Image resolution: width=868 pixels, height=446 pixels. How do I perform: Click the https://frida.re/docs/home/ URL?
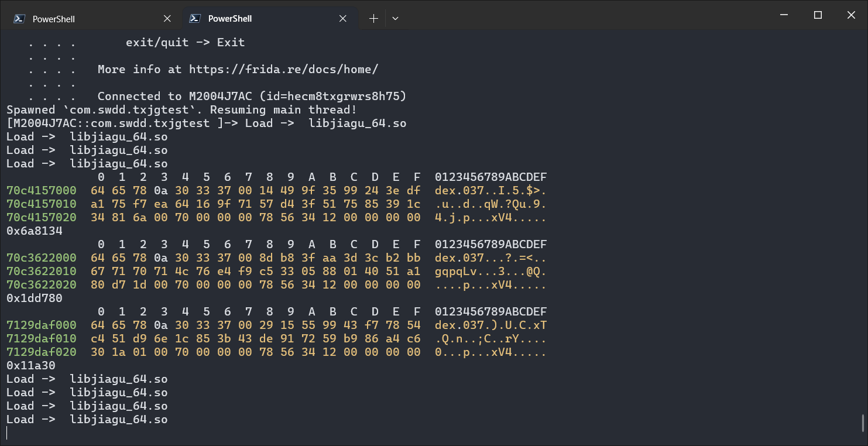(284, 69)
